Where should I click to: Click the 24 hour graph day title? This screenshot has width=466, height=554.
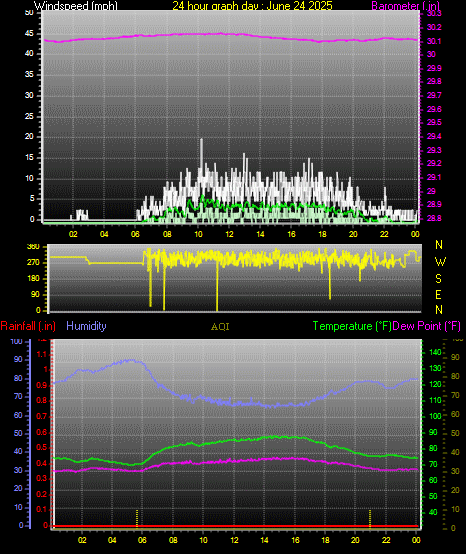pyautogui.click(x=252, y=6)
